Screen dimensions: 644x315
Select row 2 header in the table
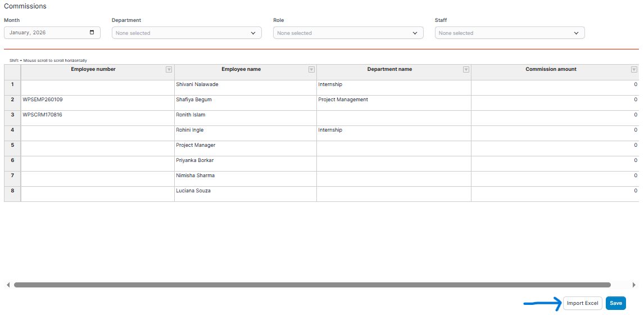(x=12, y=100)
